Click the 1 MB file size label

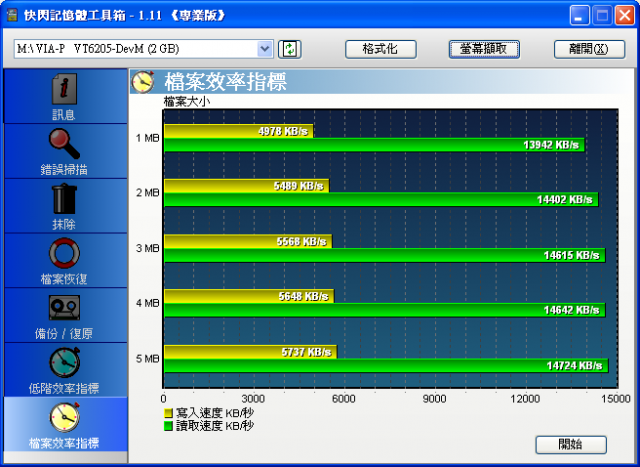pos(147,138)
